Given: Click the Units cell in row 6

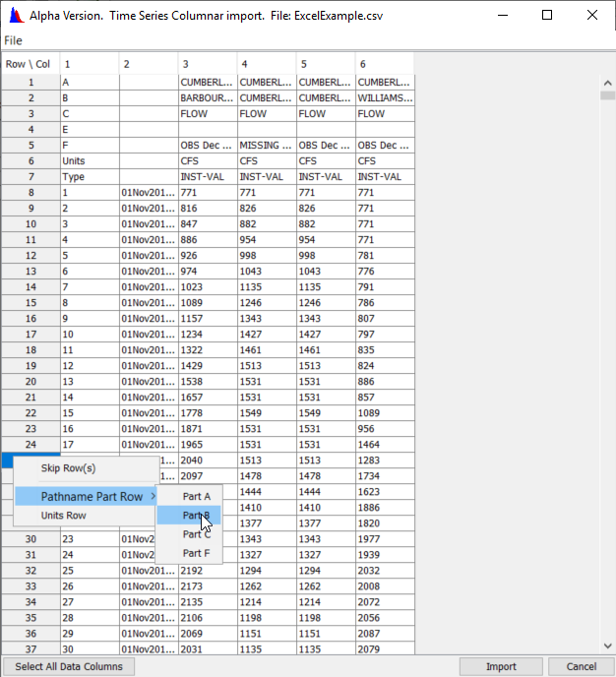Looking at the screenshot, I should click(89, 161).
